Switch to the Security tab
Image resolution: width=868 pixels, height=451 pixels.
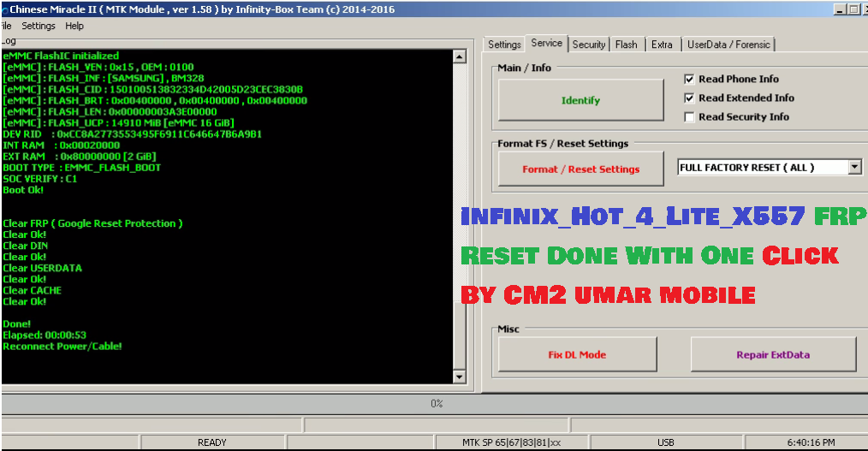click(x=588, y=45)
